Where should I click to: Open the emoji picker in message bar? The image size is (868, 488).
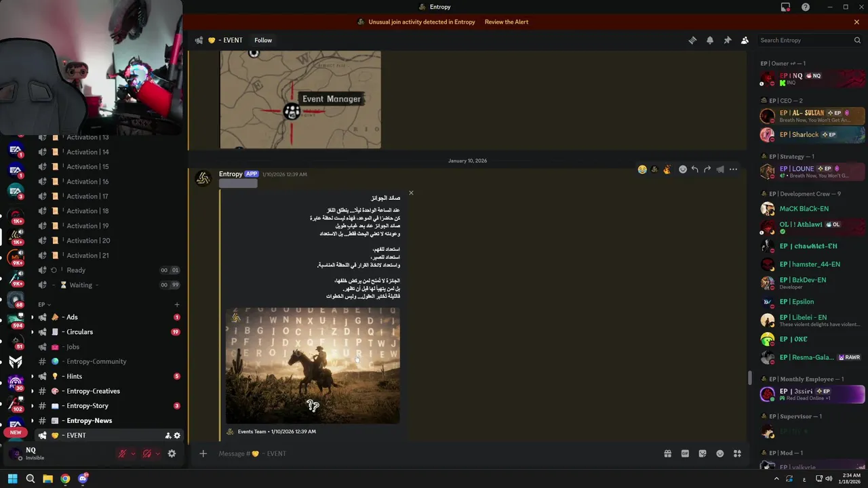coord(720,453)
